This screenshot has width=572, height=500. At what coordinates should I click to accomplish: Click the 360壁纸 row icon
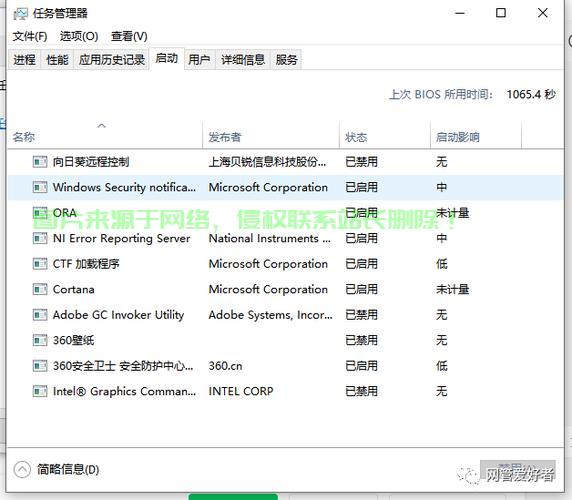coord(40,340)
